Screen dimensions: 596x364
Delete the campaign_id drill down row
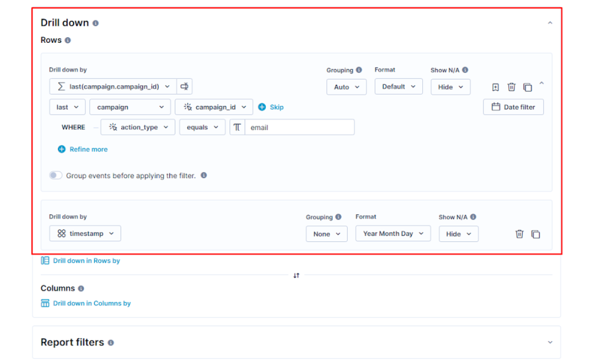[512, 87]
